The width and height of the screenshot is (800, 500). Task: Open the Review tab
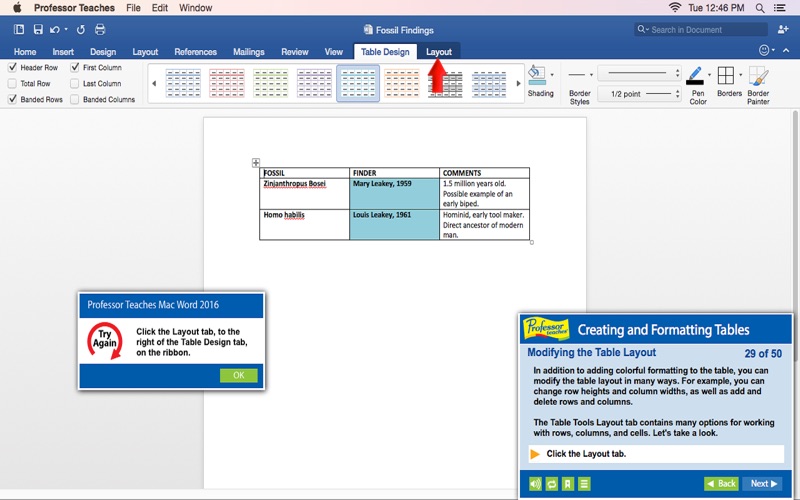pyautogui.click(x=294, y=52)
